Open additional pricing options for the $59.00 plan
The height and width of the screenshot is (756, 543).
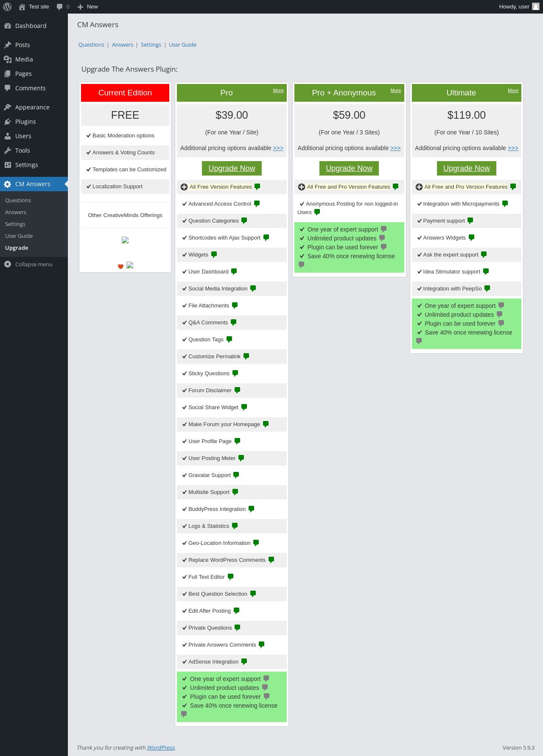click(x=396, y=148)
